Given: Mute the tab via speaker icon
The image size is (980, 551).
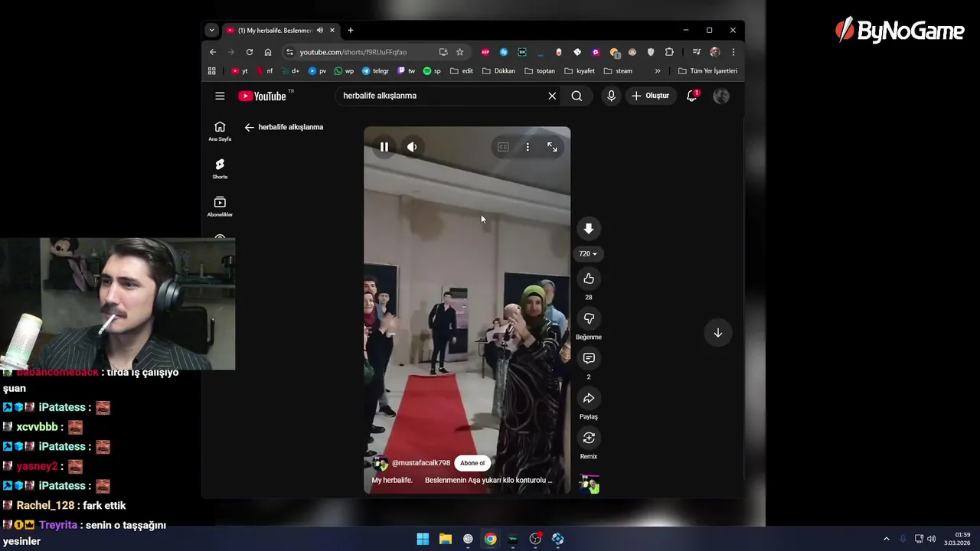Looking at the screenshot, I should [x=320, y=31].
